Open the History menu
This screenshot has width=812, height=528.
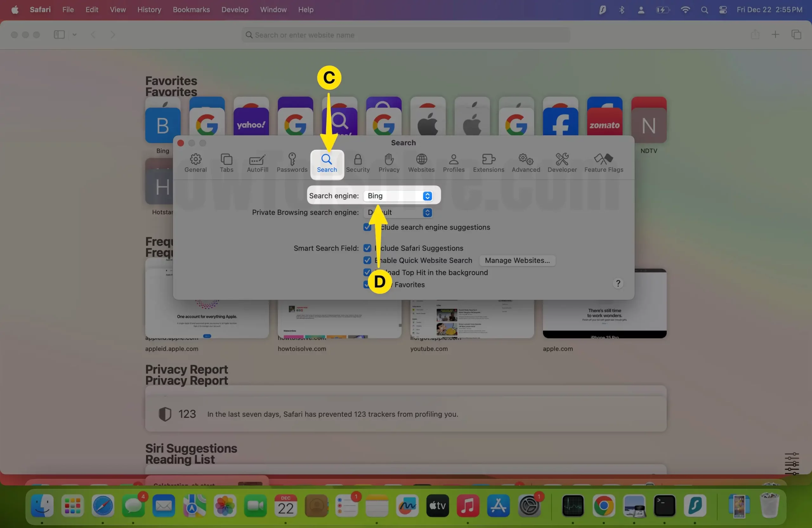tap(149, 10)
